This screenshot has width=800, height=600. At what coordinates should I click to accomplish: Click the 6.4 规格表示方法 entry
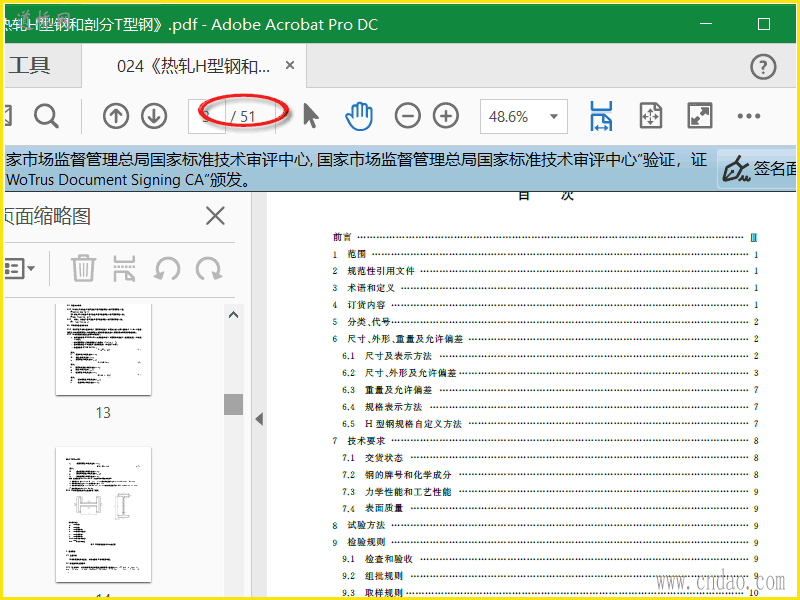coord(550,407)
